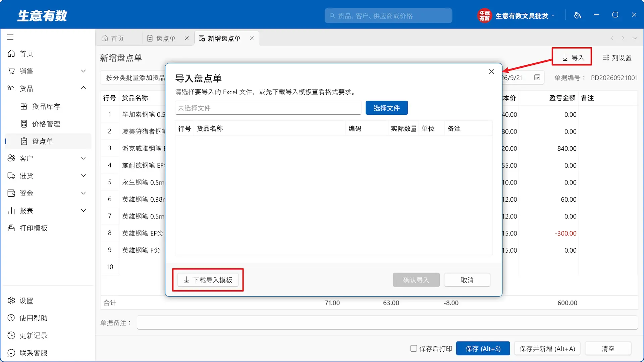Open the date calendar picker icon
Screen dimensions: 644x362
(537, 77)
